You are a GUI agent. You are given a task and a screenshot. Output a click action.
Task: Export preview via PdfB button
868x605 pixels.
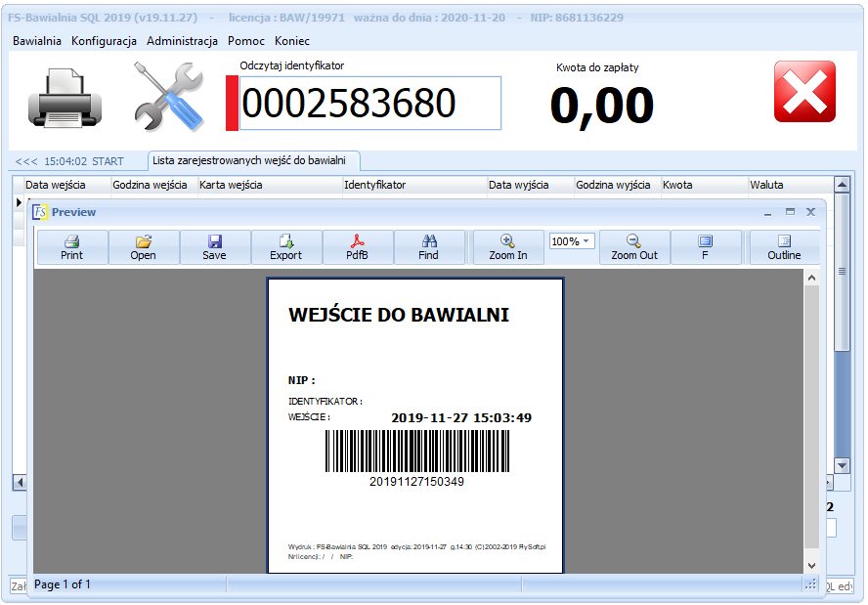click(357, 247)
